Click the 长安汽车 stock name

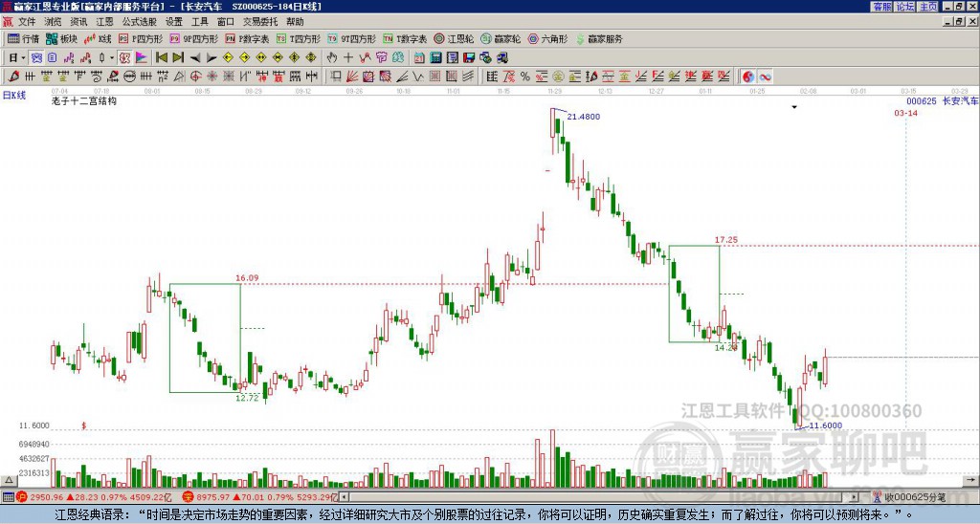(961, 101)
